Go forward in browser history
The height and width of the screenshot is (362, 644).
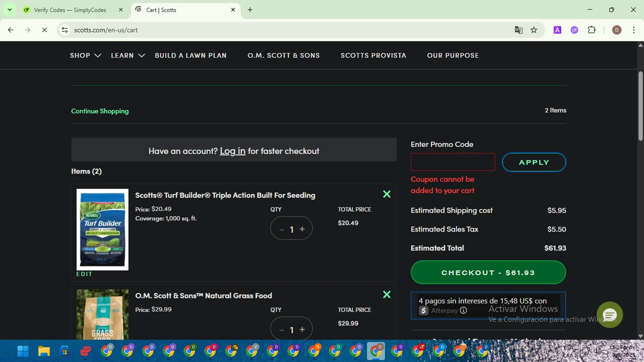click(27, 30)
